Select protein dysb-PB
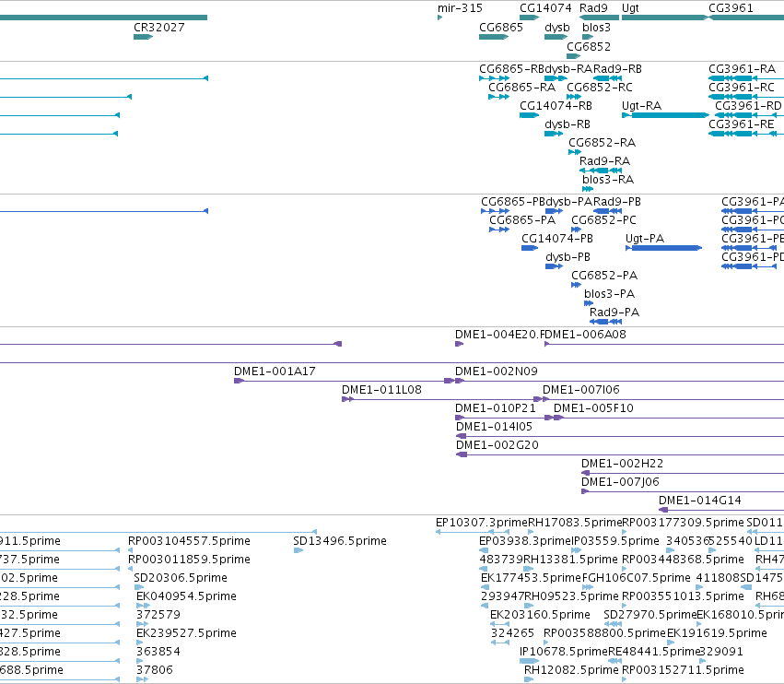 click(x=555, y=266)
